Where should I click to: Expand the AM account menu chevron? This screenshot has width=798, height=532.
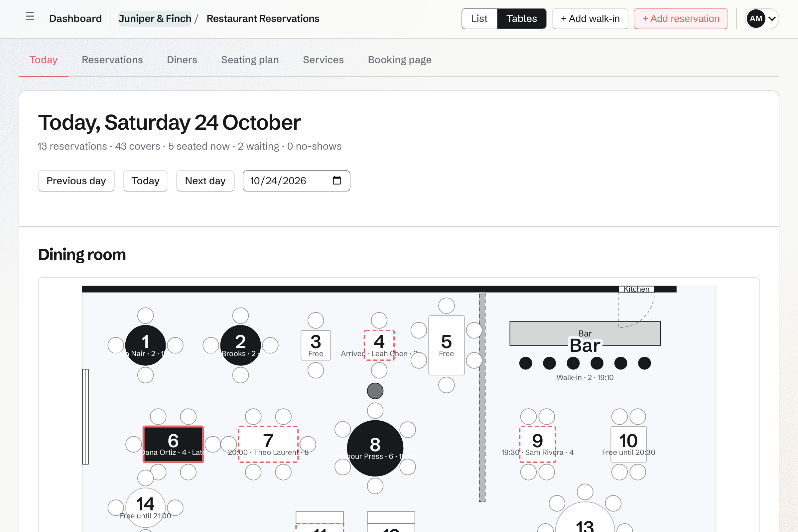click(x=771, y=19)
